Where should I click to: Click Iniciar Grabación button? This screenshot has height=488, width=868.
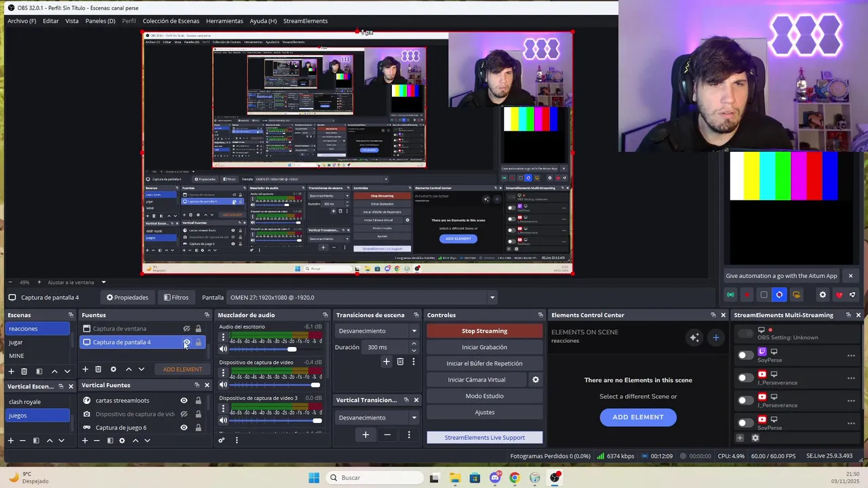coord(484,347)
